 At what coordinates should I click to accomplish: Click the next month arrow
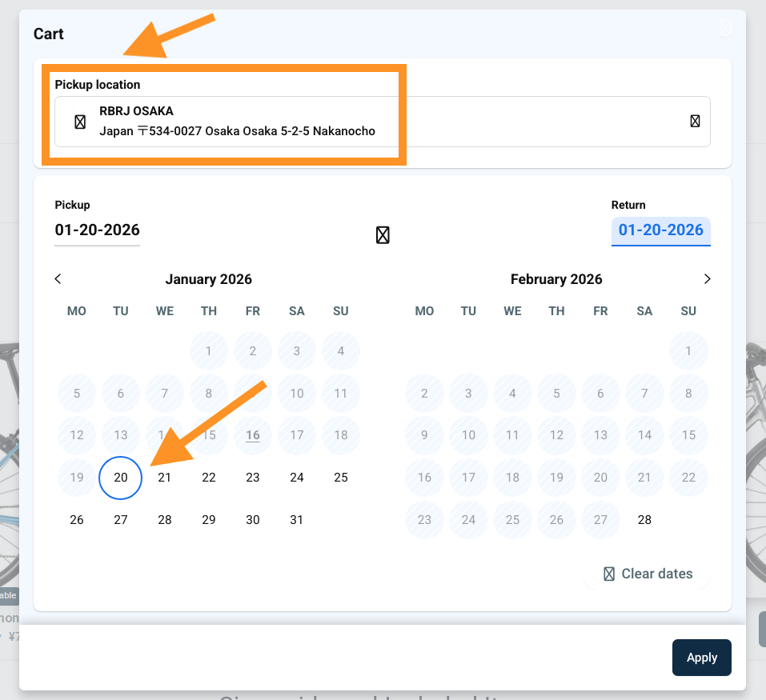point(707,279)
